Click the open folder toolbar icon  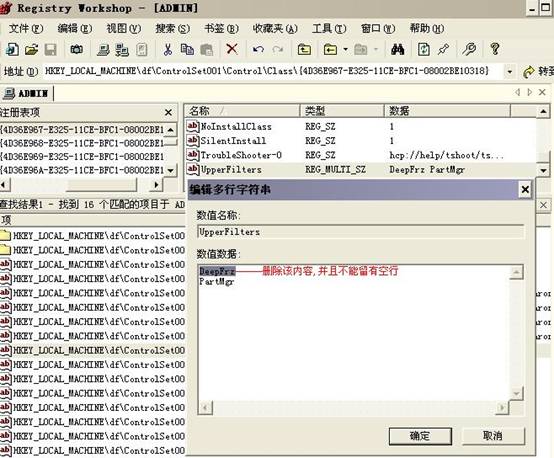point(31,49)
